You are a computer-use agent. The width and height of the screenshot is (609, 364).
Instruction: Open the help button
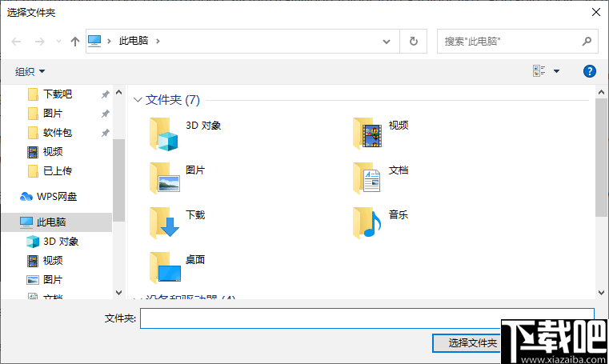click(589, 71)
